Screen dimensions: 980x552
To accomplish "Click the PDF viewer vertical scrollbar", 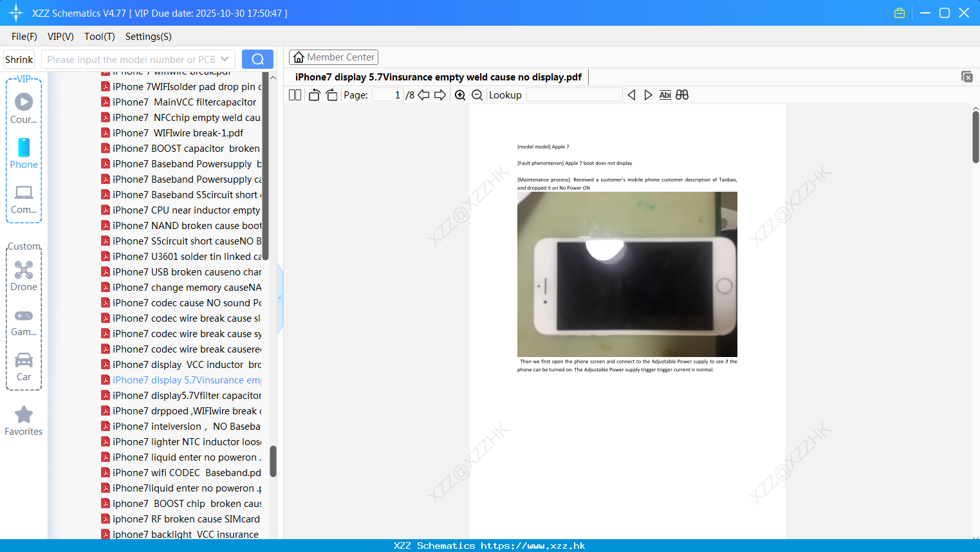I will tap(975, 137).
